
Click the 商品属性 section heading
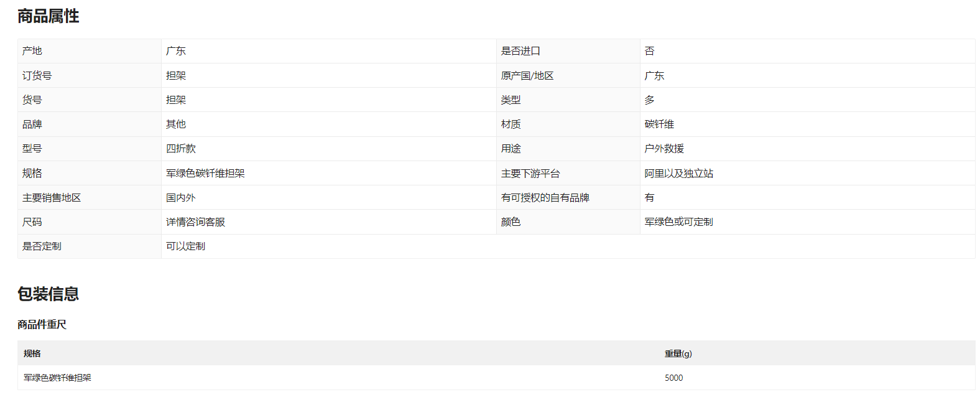click(48, 16)
